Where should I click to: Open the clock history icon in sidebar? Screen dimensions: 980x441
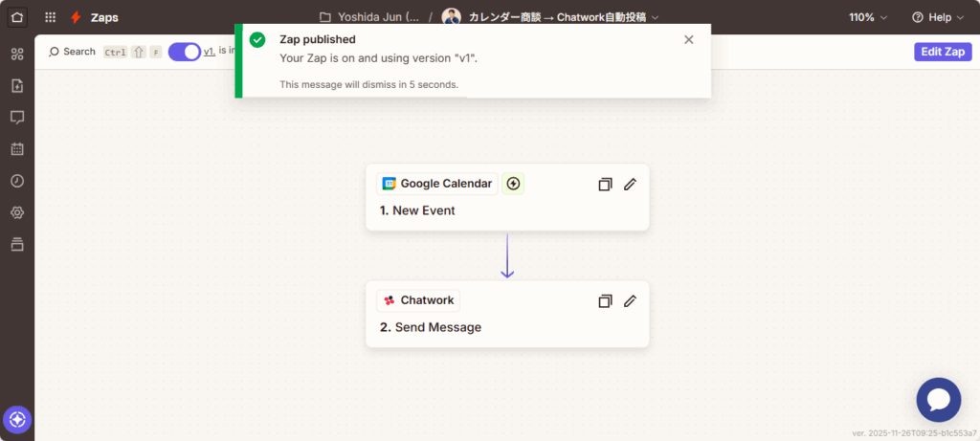pyautogui.click(x=17, y=181)
